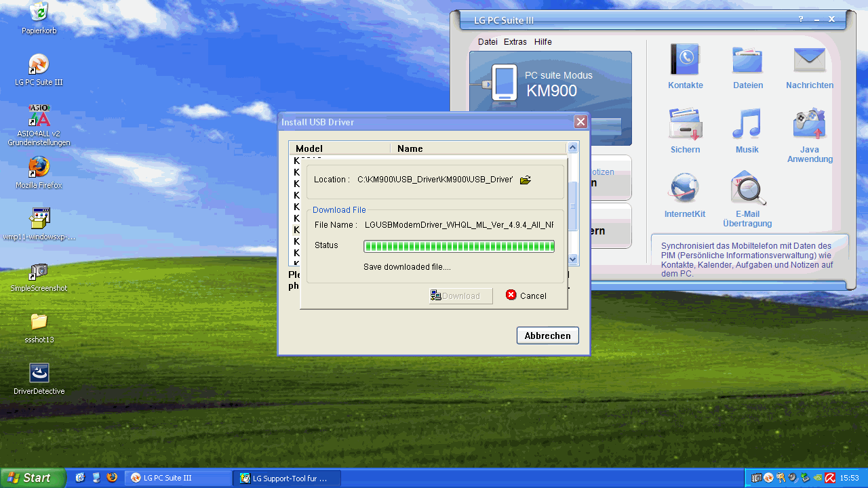
Task: Open Datei menu in LG PC Suite
Action: pyautogui.click(x=488, y=42)
